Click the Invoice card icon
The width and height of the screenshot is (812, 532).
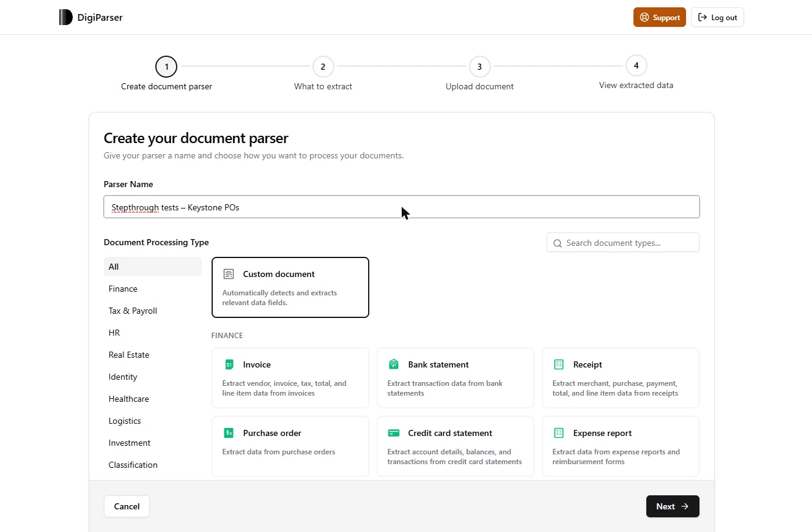229,364
